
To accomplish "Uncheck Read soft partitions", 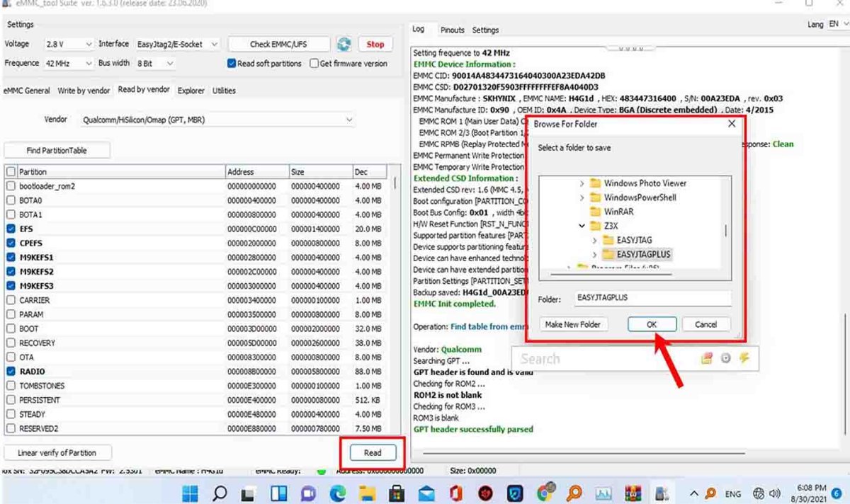I will tap(232, 63).
